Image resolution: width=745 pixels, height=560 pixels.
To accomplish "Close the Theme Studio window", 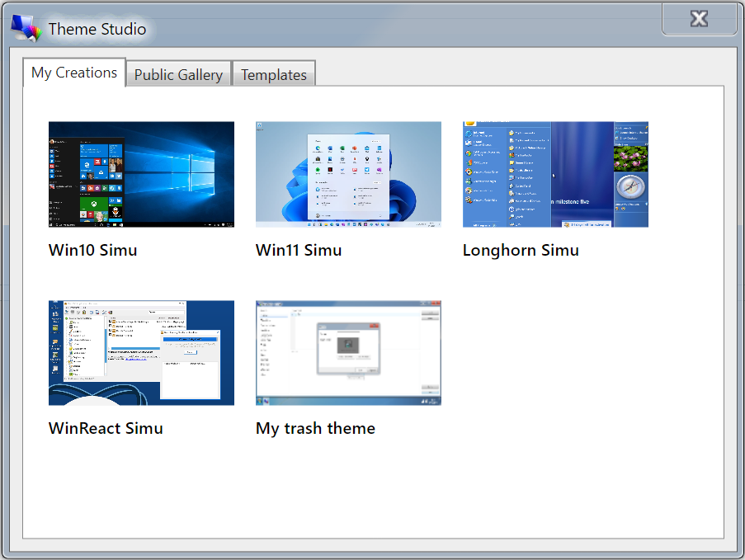I will click(699, 18).
